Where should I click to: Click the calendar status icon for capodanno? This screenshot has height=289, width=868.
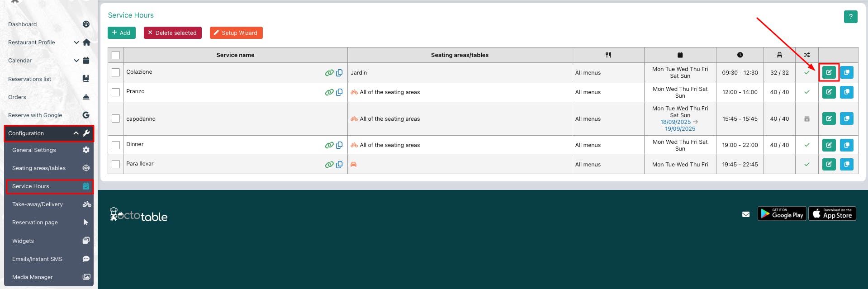pos(807,119)
